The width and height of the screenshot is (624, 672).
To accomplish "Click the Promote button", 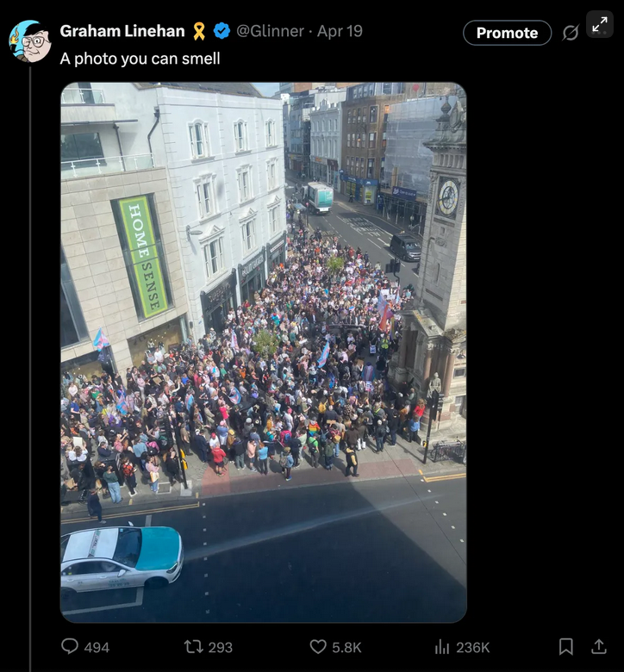I will pyautogui.click(x=507, y=33).
